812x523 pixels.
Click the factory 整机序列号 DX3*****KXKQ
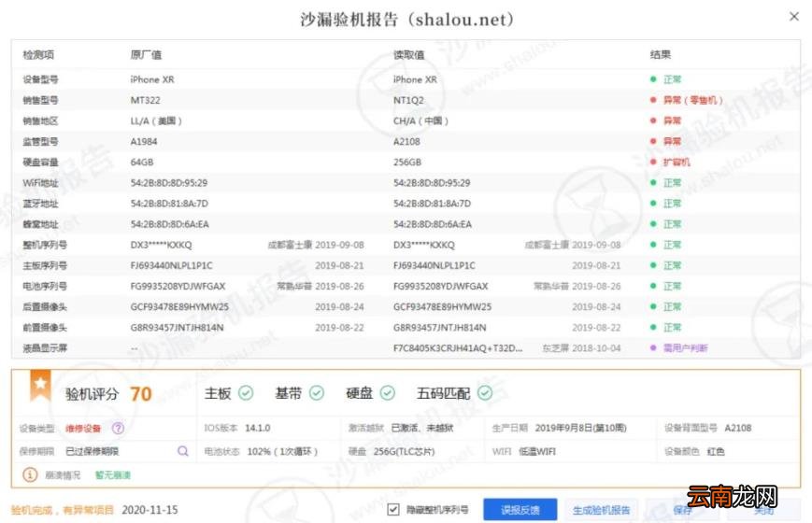click(x=161, y=245)
